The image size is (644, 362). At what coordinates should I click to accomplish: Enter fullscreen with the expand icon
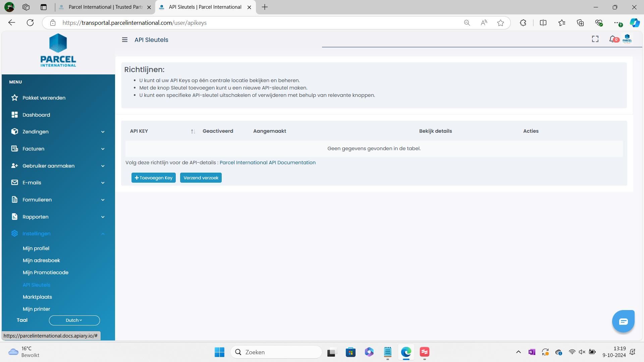click(595, 40)
